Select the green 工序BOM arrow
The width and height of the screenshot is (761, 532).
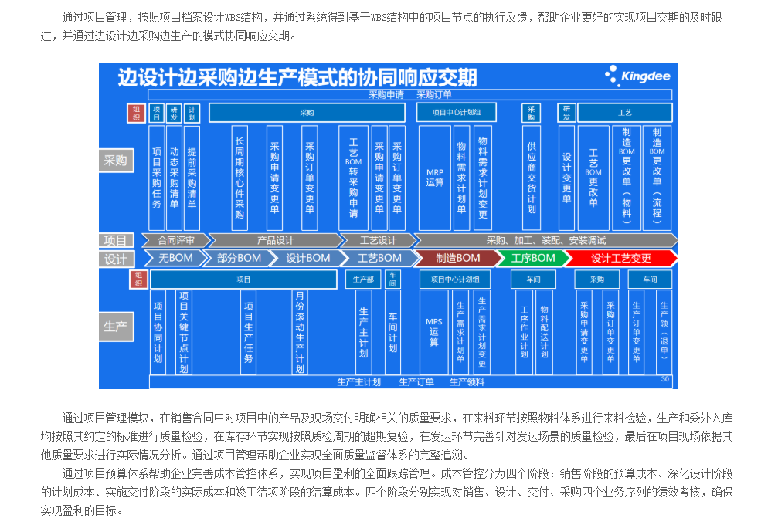[532, 258]
